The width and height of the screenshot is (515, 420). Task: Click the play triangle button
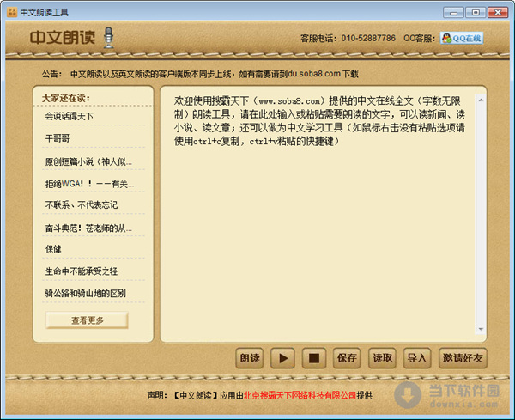coord(282,358)
